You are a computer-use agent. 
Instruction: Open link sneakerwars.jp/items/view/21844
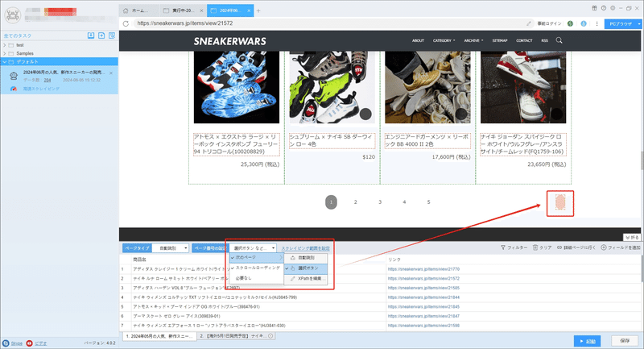(423, 297)
